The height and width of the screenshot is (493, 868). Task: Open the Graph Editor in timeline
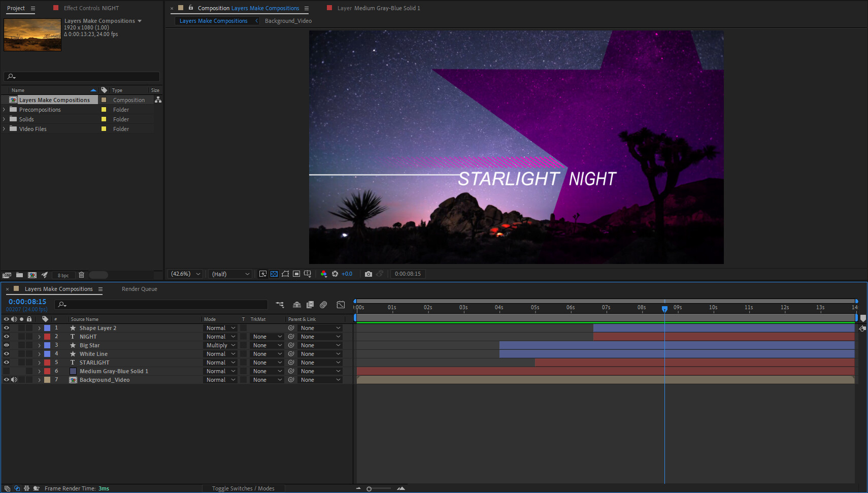(x=341, y=305)
